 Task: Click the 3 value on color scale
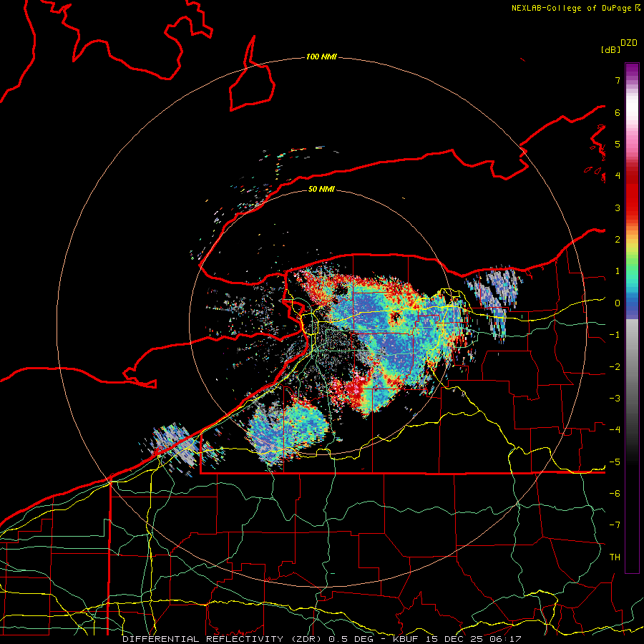[618, 208]
